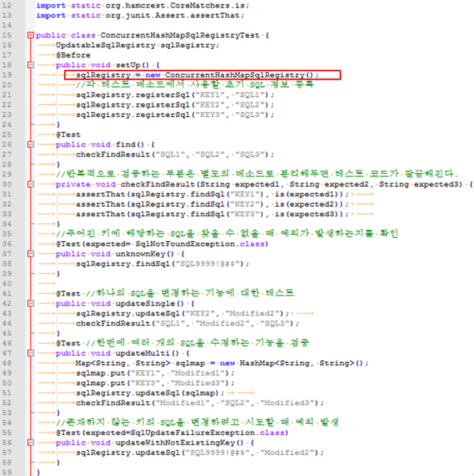Click "SqlUpdateFailureException" on line 55
Image resolution: width=474 pixels, height=476 pixels.
pyautogui.click(x=193, y=433)
